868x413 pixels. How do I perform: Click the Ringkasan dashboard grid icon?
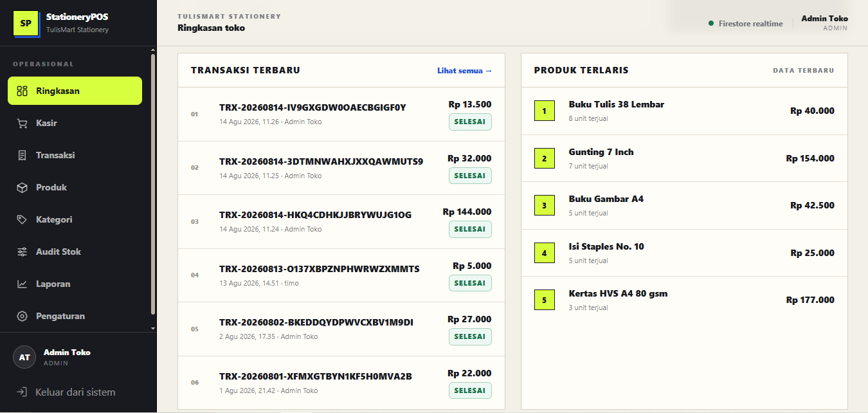tap(23, 91)
